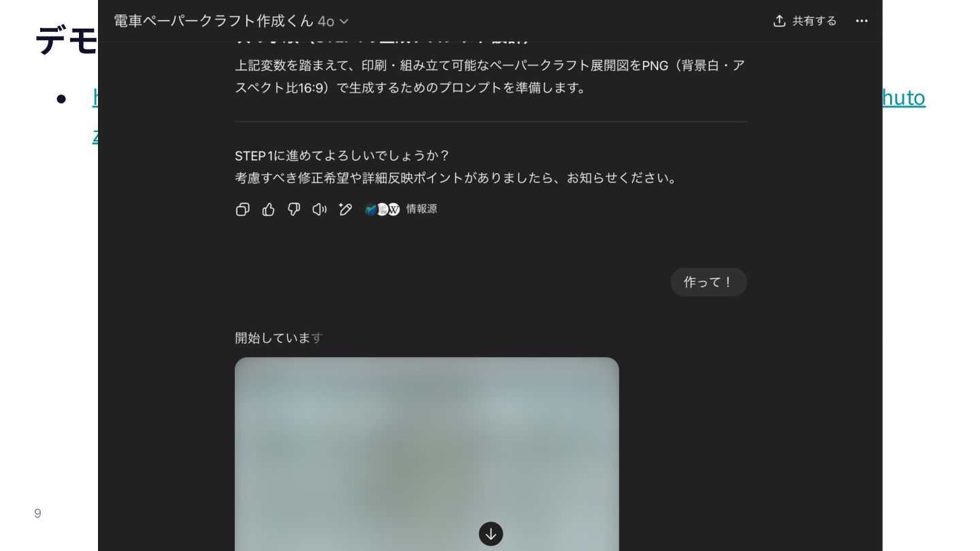Click the upload arrow icon beside 共有する
The width and height of the screenshot is (980, 551).
779,21
